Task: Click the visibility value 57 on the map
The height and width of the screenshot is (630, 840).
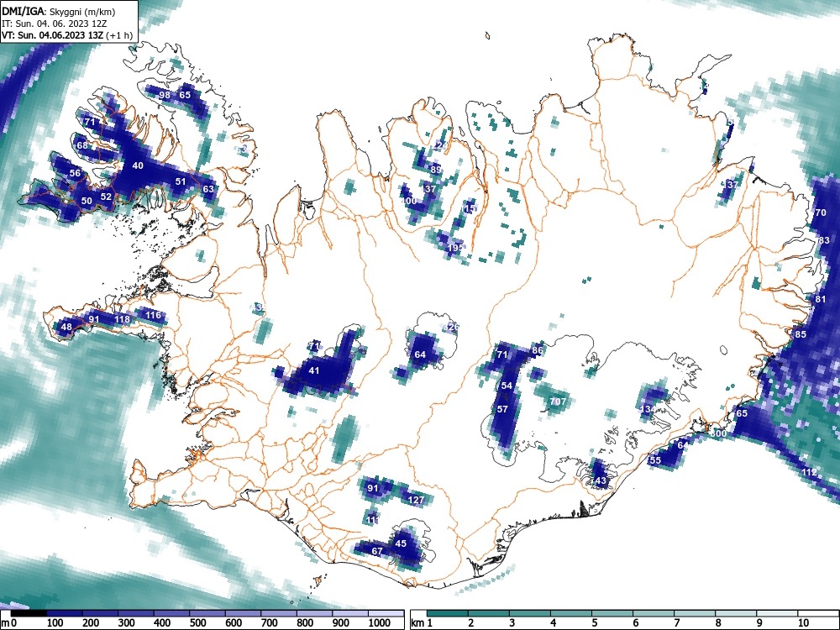Action: [502, 409]
